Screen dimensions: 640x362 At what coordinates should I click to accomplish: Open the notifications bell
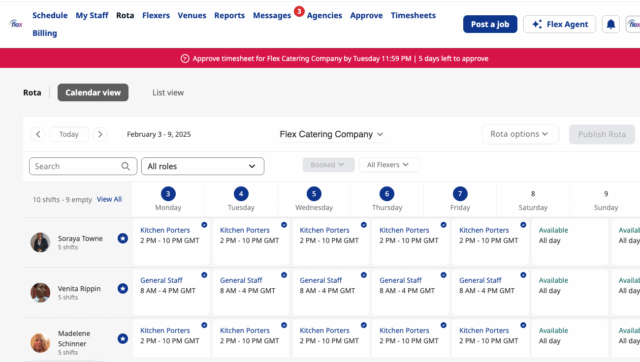(611, 24)
